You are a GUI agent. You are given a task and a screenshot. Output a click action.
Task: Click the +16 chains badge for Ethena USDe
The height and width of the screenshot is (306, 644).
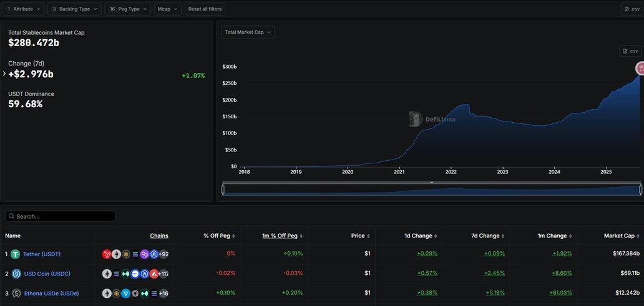163,293
